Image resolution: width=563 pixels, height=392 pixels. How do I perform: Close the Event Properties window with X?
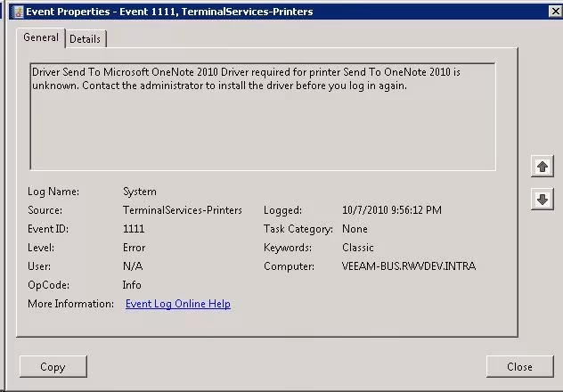[x=556, y=11]
